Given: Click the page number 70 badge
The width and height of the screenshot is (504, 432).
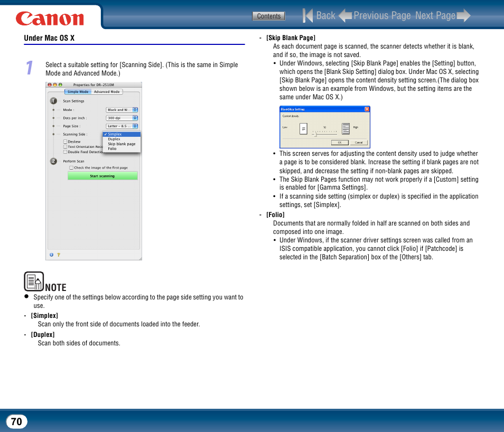Looking at the screenshot, I should [16, 421].
